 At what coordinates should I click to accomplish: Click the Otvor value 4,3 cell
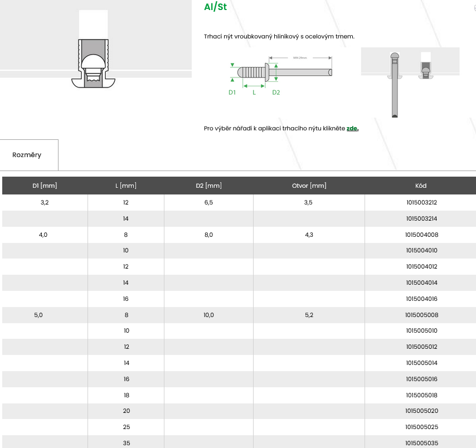pyautogui.click(x=309, y=235)
